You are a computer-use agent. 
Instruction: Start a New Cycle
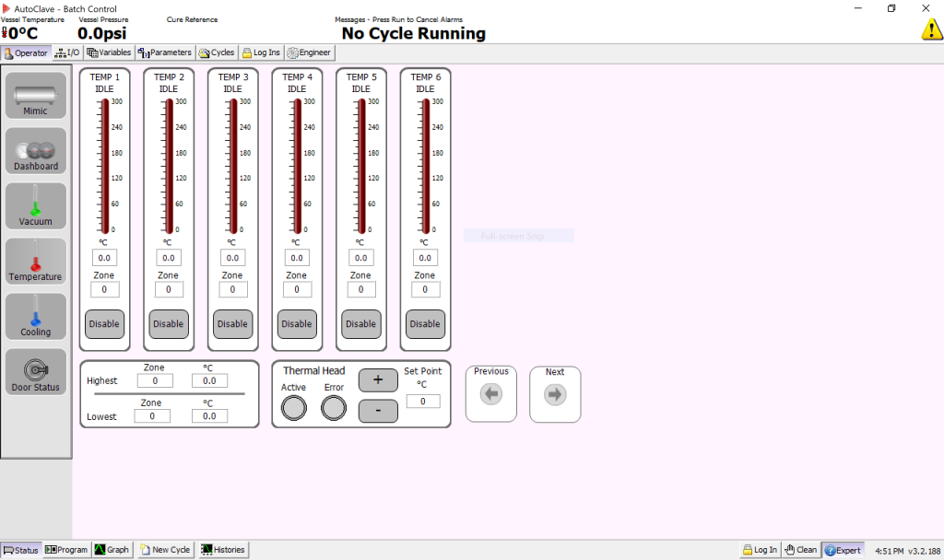(165, 550)
